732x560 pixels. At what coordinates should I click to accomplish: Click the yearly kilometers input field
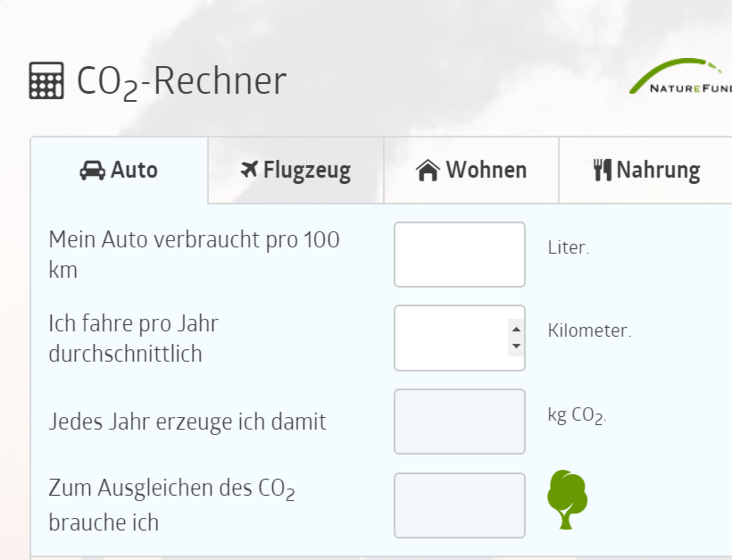pyautogui.click(x=450, y=338)
